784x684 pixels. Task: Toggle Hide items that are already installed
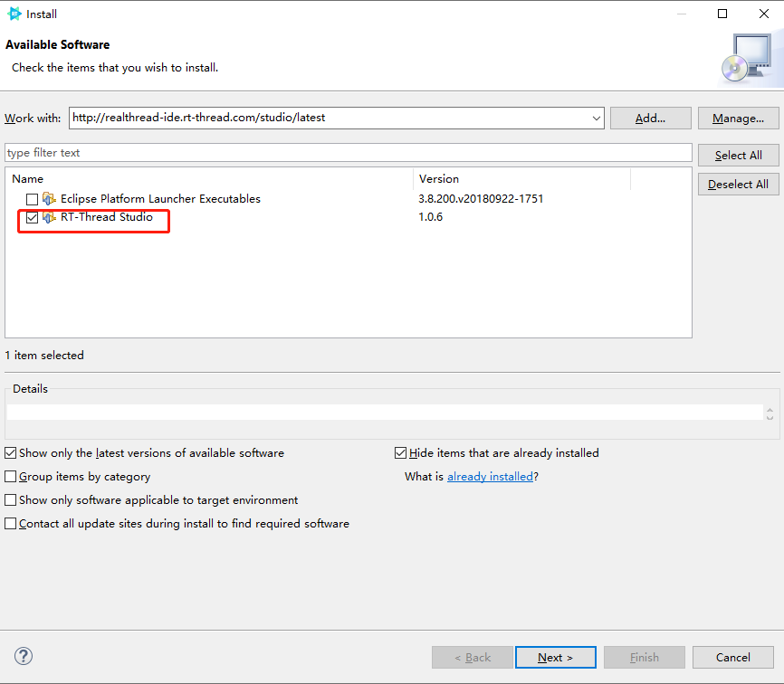click(400, 453)
